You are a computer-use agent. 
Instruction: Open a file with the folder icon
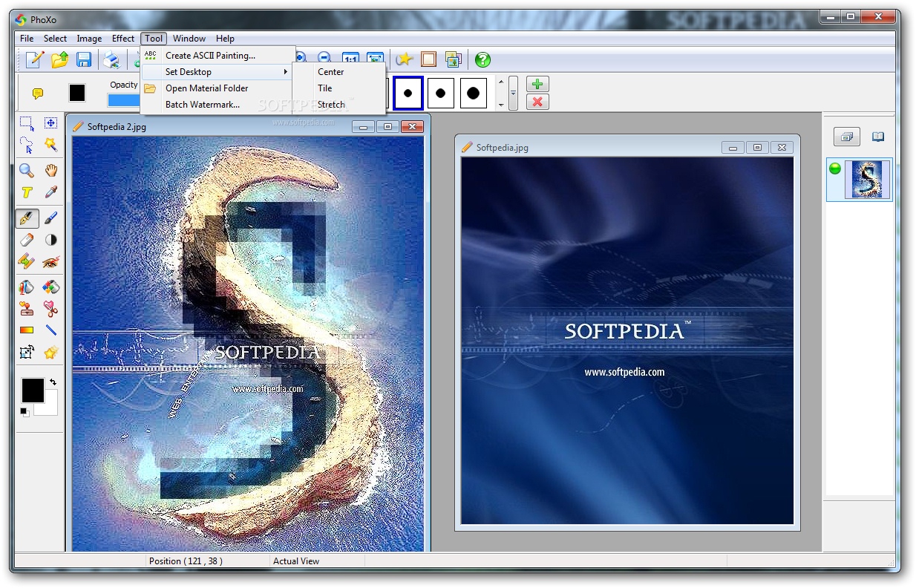coord(59,59)
